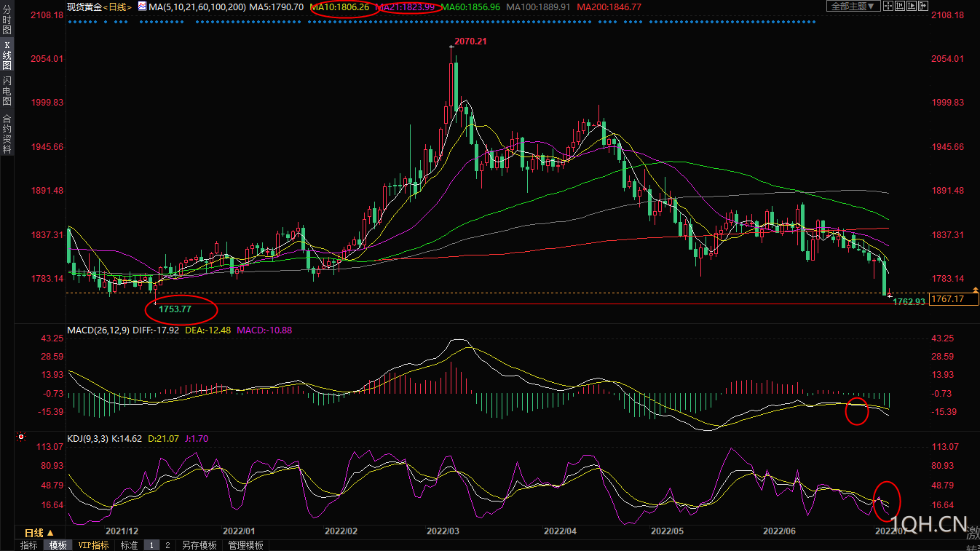
Task: Click the chart playback range icon
Action: [912, 6]
